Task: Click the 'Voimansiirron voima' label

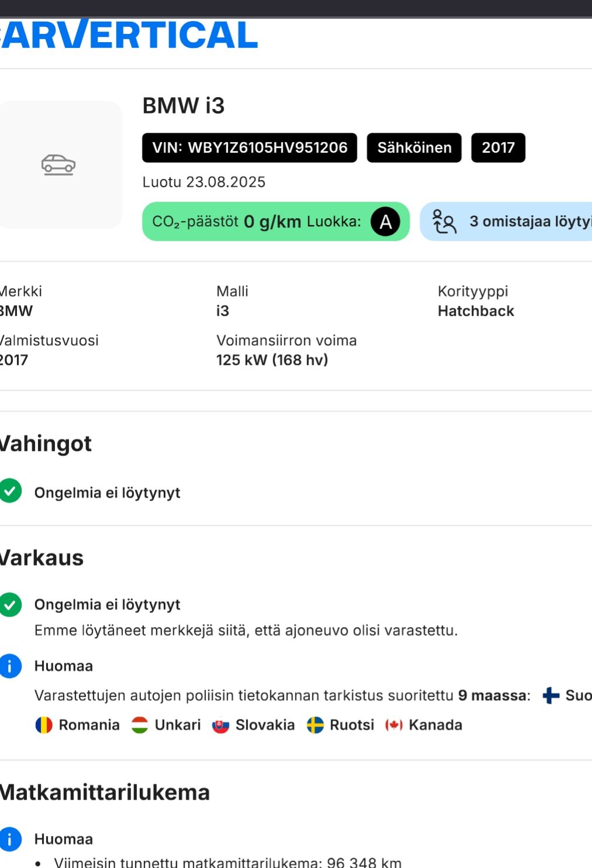Action: coord(287,340)
